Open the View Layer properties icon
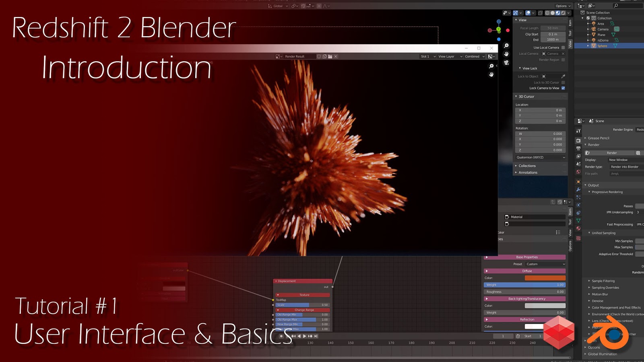 pos(578,156)
